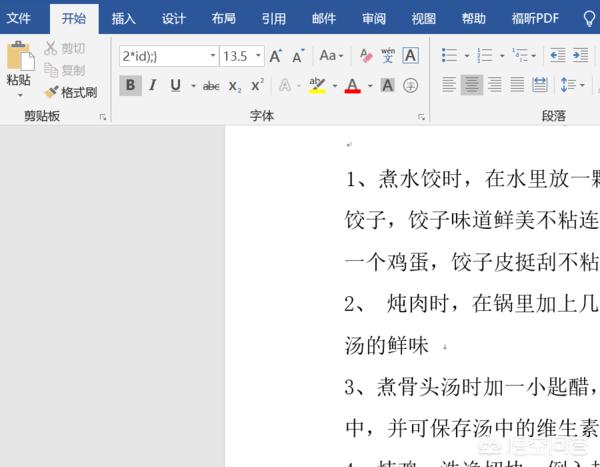Screen dimensions: 600x467
Task: Align text to the right
Action: 494,85
